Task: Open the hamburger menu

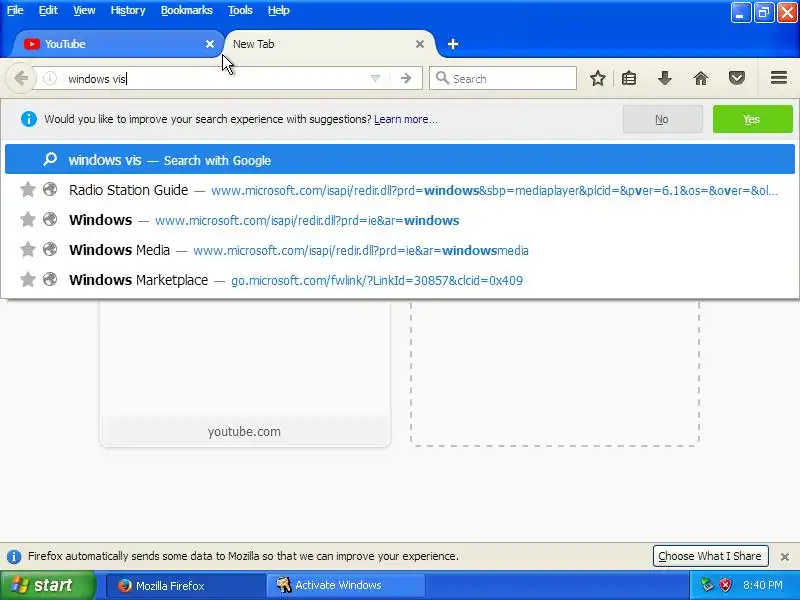Action: (779, 78)
